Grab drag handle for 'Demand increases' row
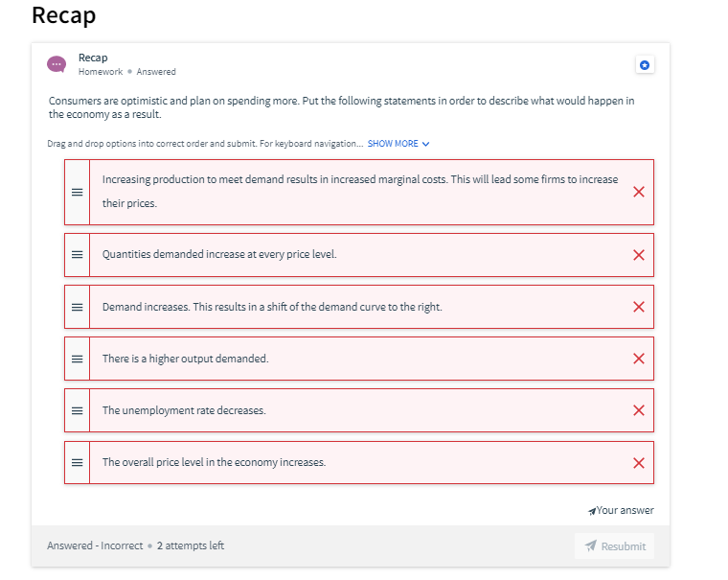The width and height of the screenshot is (728, 580). tap(77, 307)
